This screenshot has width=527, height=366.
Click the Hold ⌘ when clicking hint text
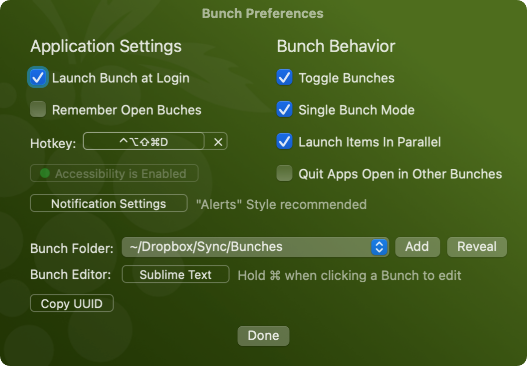point(350,275)
